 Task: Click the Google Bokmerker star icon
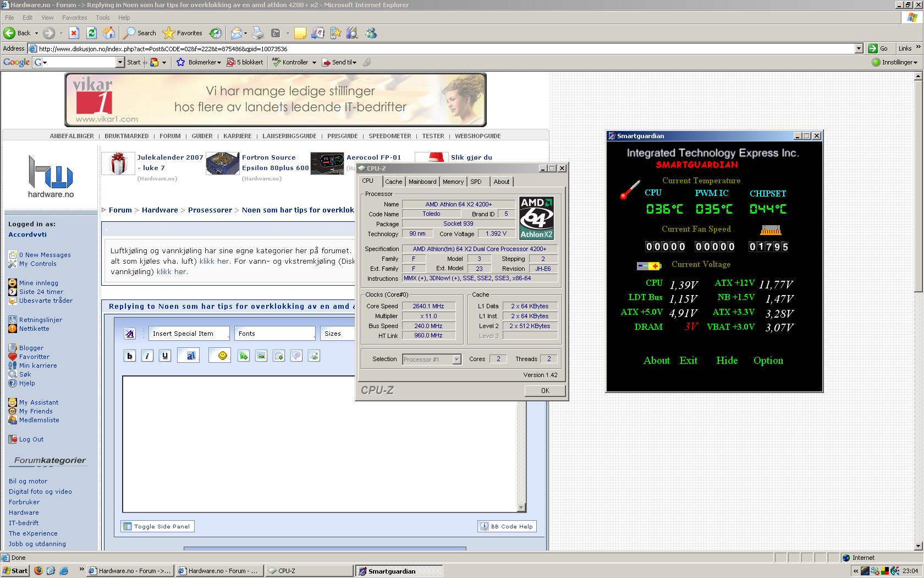(x=180, y=62)
